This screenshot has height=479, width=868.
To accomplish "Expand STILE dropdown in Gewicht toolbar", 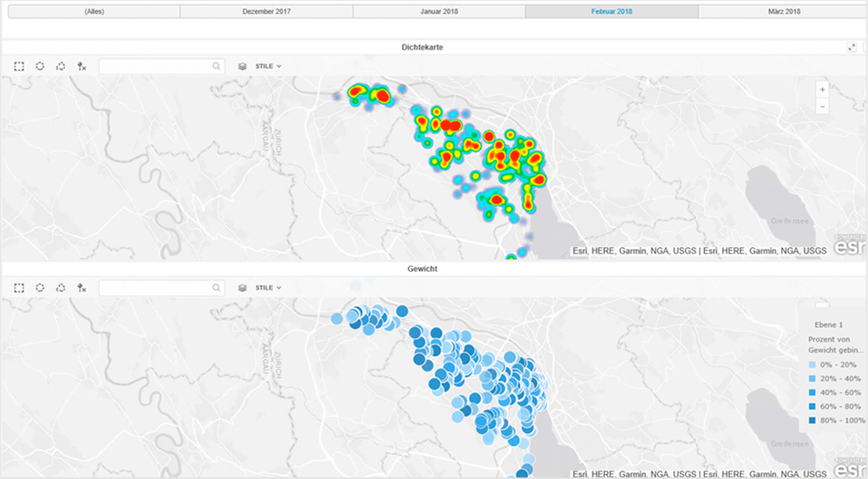I will [x=267, y=287].
